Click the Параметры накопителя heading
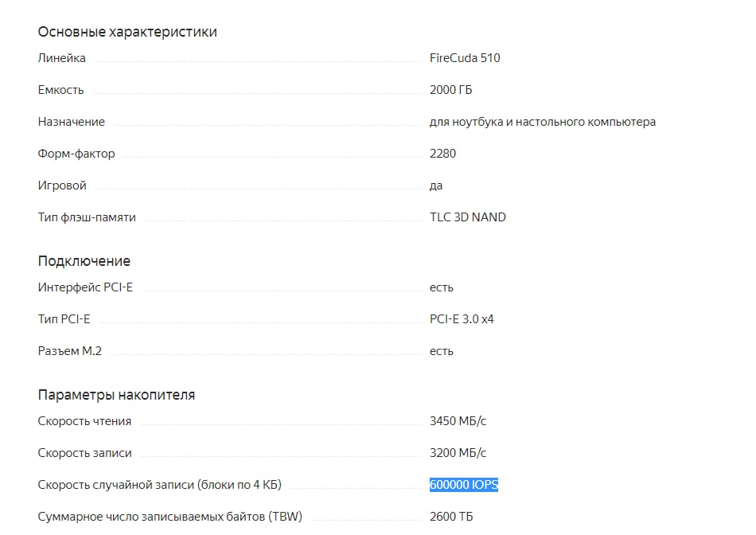This screenshot has height=535, width=756. 116,395
